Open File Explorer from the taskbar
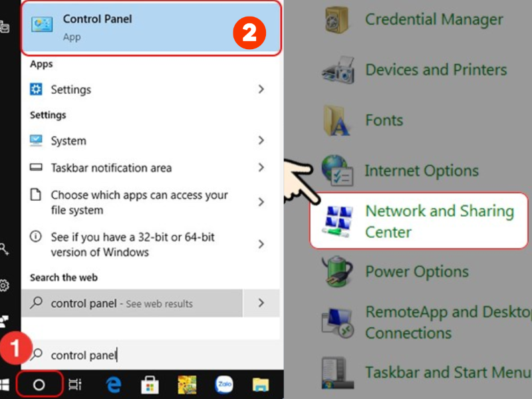Viewport: 532px width, 399px height. click(260, 384)
